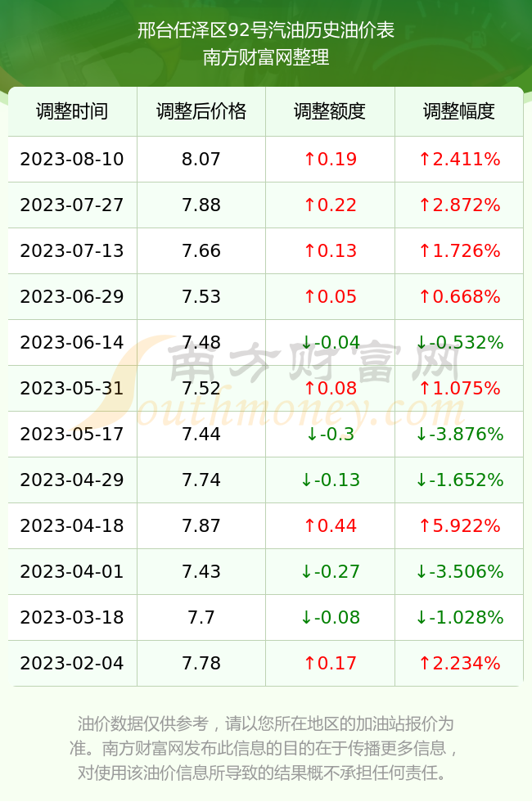
Task: Select the 调整幅度 column header
Action: [459, 111]
